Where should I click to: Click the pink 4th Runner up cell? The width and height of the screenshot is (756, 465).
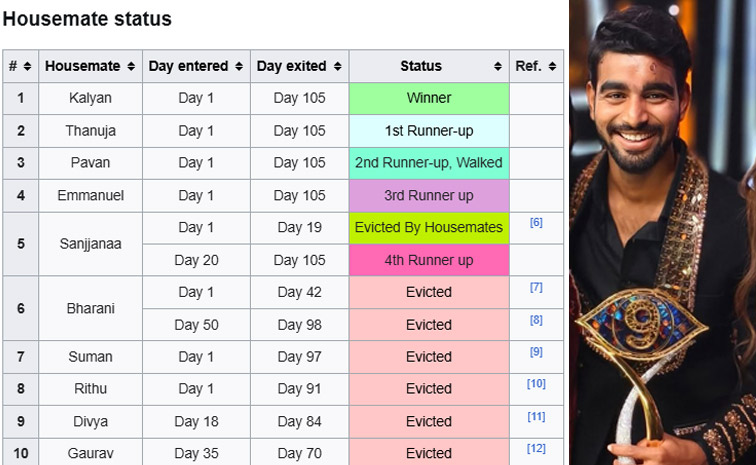tap(429, 260)
